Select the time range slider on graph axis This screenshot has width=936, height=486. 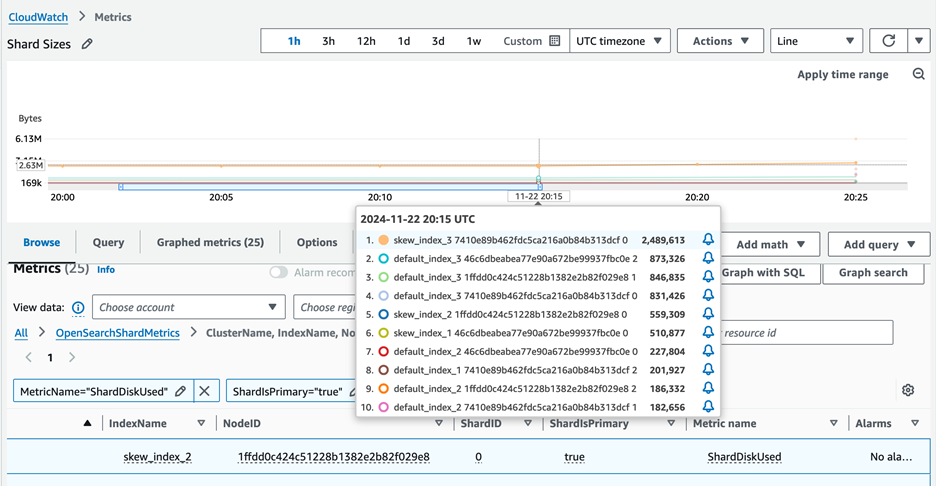pos(330,187)
